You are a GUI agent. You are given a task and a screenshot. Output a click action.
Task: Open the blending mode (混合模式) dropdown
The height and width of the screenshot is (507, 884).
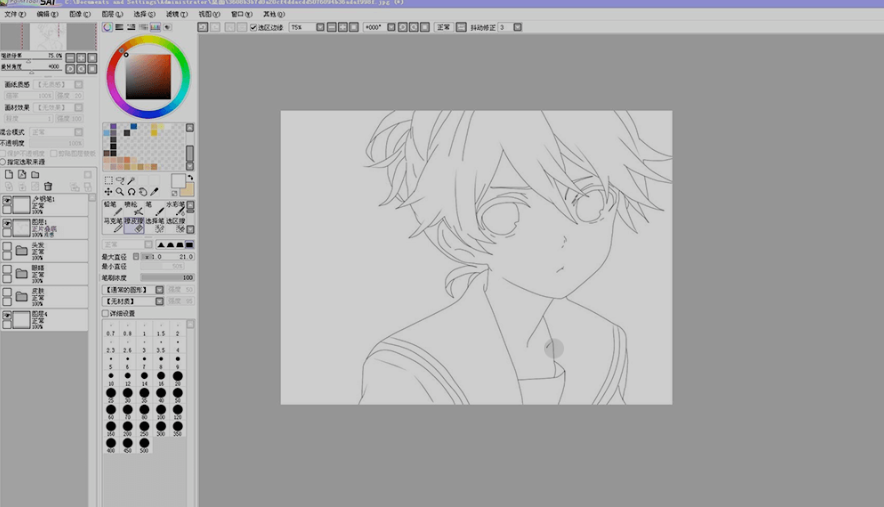point(78,132)
